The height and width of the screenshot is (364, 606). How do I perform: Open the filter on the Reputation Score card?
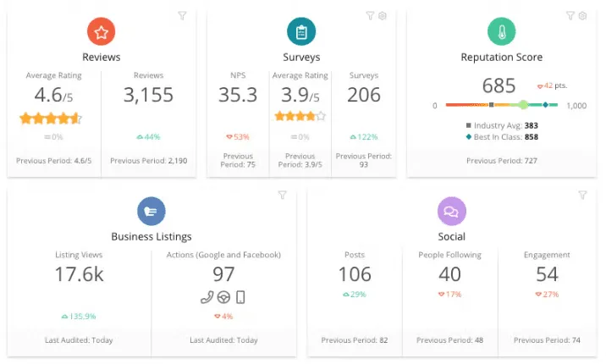570,15
